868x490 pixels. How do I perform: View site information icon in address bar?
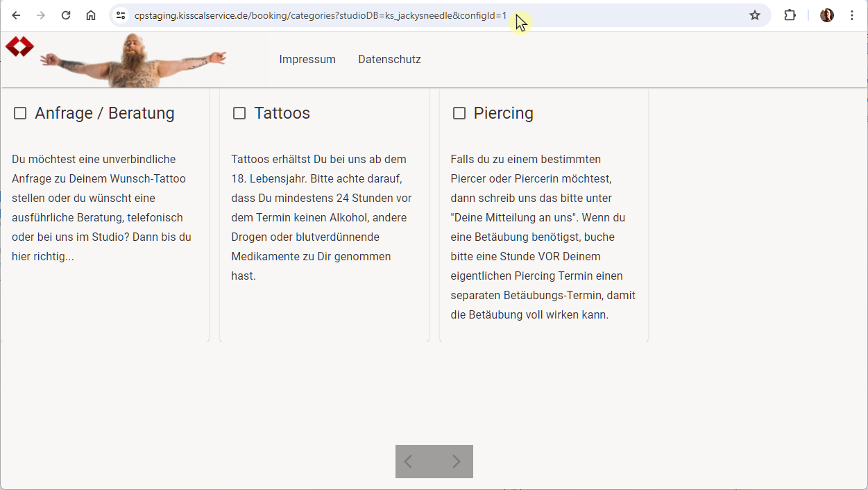coord(121,15)
